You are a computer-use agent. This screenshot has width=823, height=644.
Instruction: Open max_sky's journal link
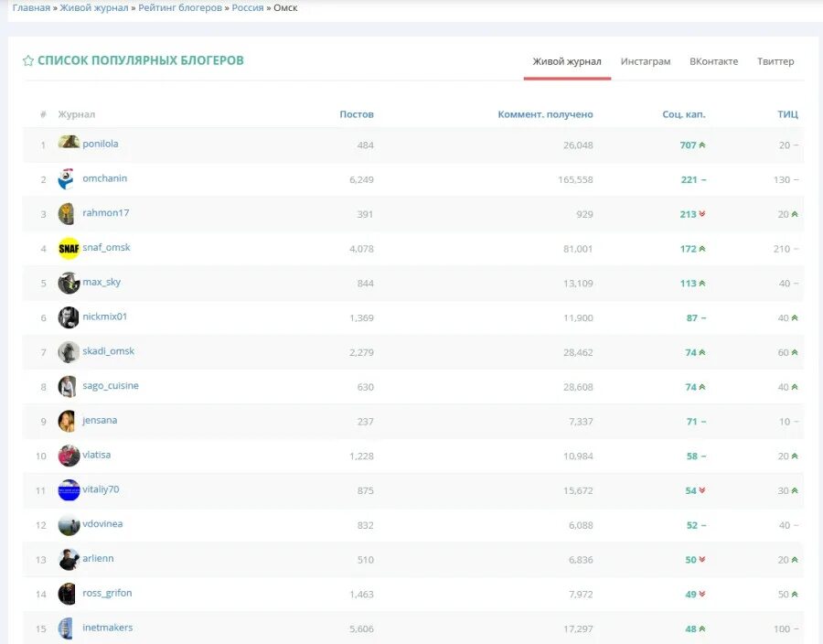click(x=102, y=282)
